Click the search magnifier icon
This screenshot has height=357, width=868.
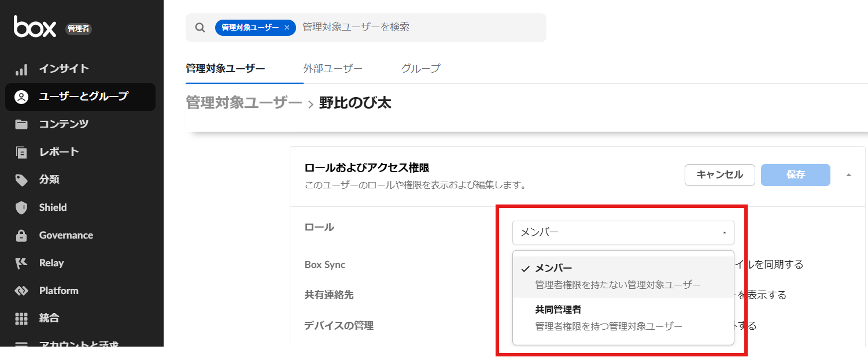pyautogui.click(x=200, y=28)
